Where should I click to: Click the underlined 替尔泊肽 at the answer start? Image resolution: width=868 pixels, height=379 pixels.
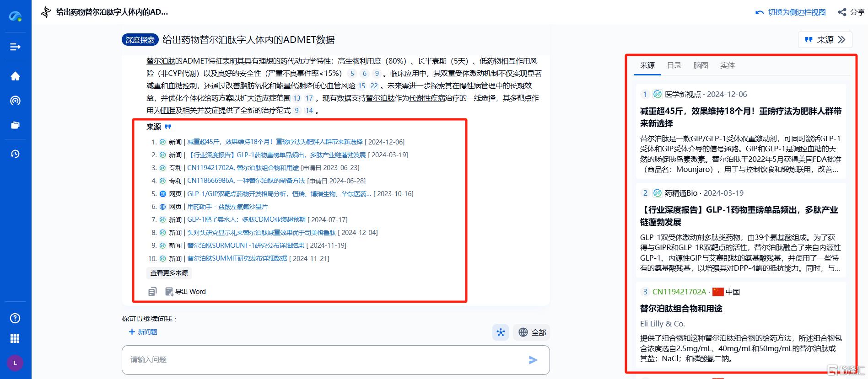pyautogui.click(x=161, y=61)
